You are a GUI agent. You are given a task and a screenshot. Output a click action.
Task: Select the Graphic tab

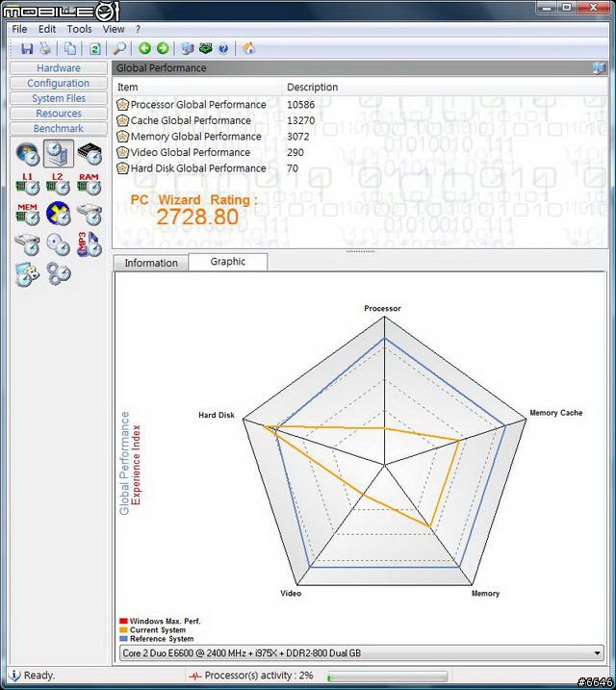(227, 262)
